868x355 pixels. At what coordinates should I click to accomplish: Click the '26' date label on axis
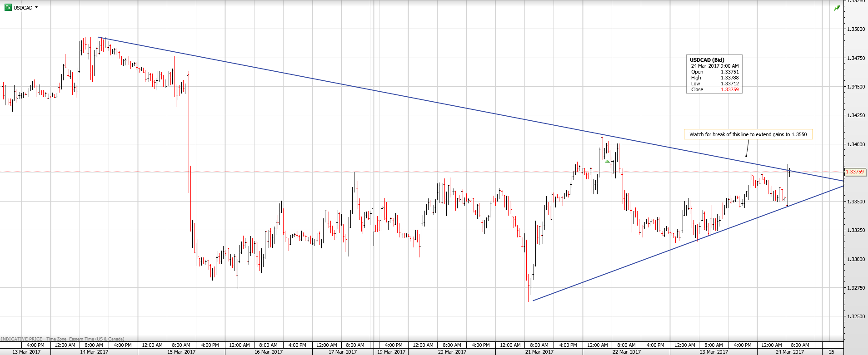(831, 352)
